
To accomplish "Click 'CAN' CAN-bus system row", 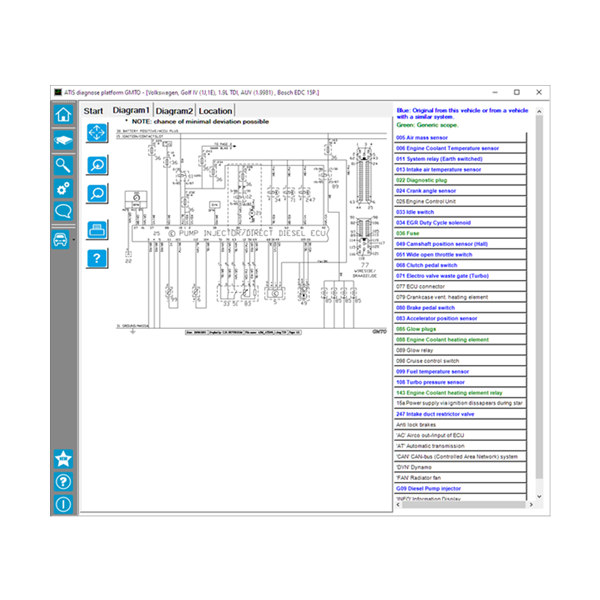I will [460, 457].
